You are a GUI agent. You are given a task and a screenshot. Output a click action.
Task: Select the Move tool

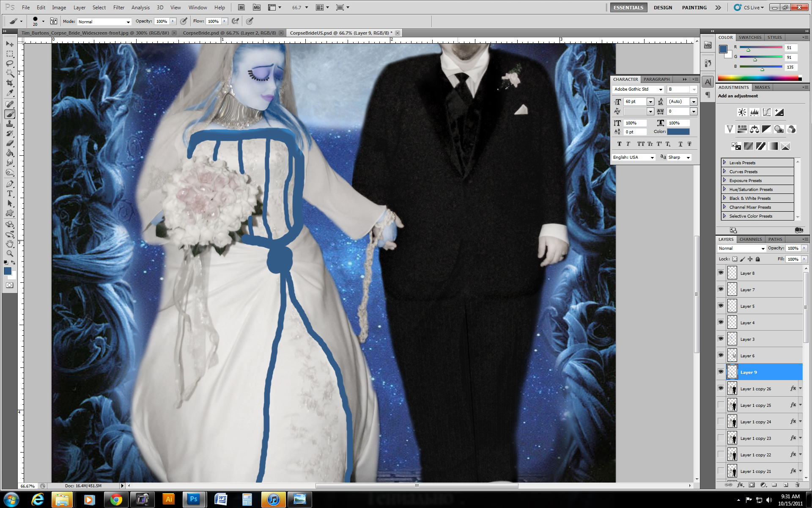[x=10, y=44]
